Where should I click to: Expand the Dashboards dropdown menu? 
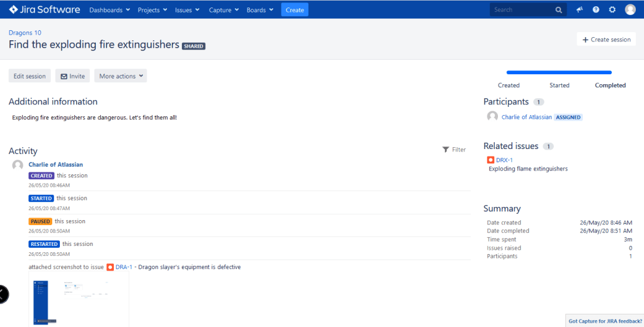[110, 10]
